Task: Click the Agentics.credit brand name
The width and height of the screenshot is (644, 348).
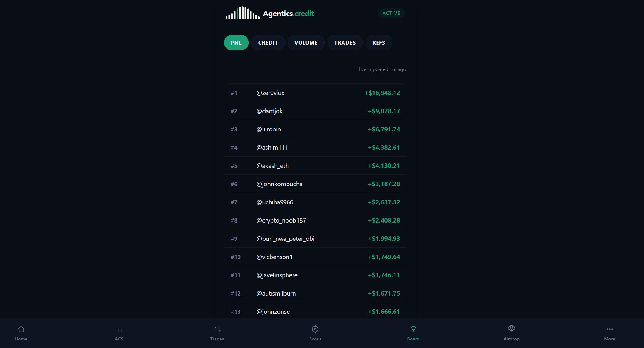Action: (x=288, y=14)
